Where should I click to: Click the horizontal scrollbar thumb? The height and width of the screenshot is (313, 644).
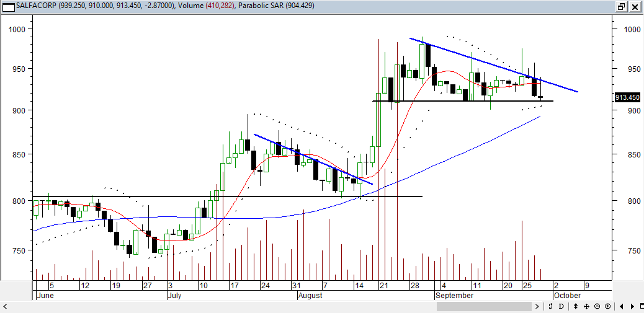(484, 306)
